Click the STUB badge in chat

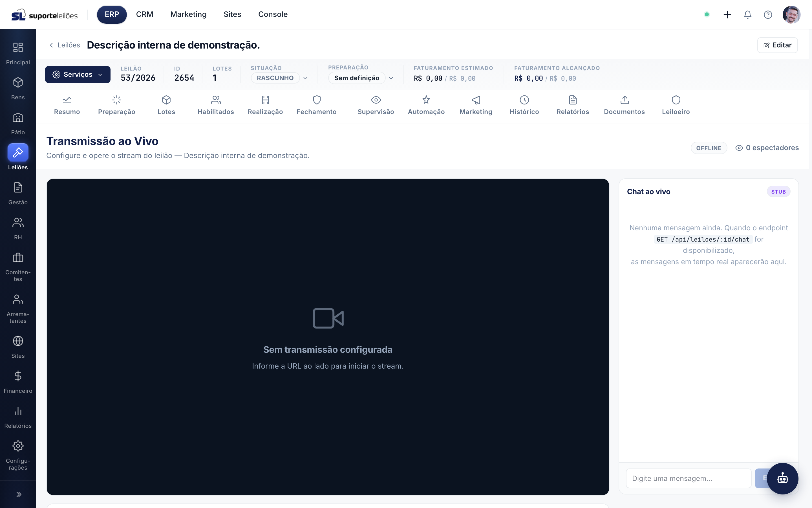(778, 192)
